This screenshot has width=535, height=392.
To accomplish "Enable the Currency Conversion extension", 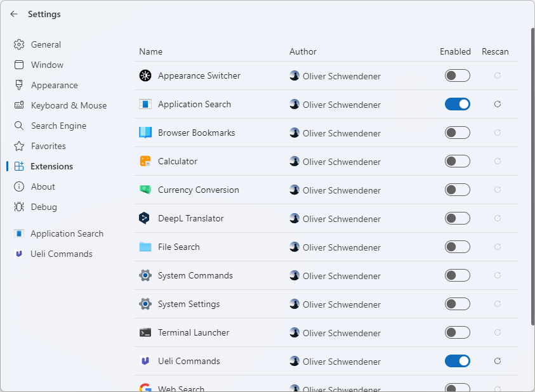I will (457, 190).
